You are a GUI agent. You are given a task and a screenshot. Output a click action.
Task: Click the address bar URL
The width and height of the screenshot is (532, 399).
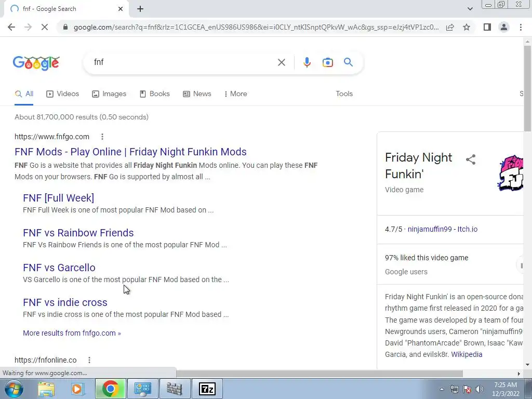pos(256,27)
